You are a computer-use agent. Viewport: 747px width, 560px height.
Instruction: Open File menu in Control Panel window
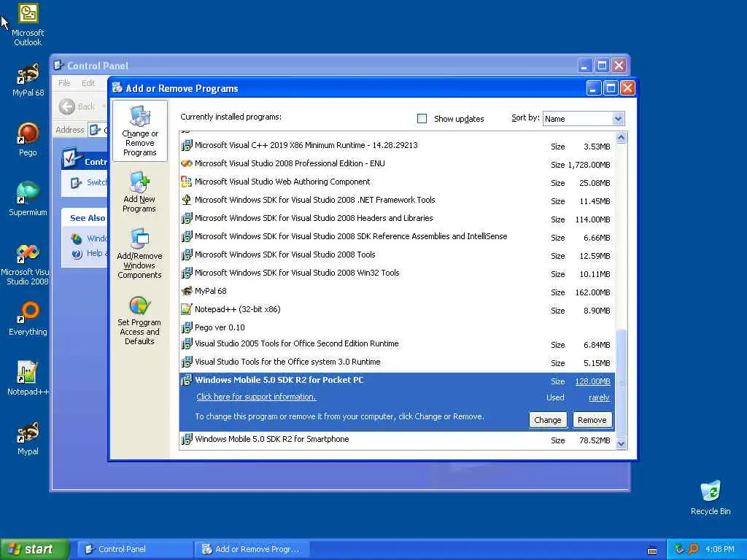point(64,83)
